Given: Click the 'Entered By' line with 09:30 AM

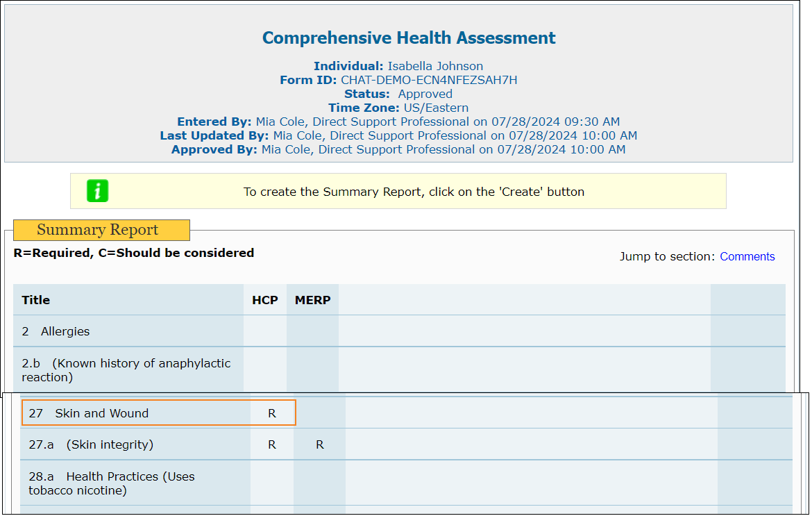Looking at the screenshot, I should [x=398, y=122].
